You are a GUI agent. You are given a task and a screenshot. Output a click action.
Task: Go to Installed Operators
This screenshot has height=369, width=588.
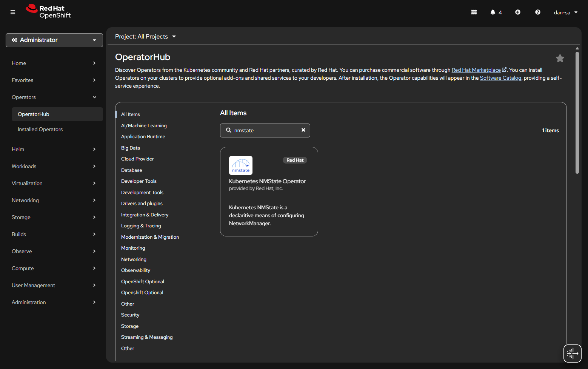click(40, 129)
